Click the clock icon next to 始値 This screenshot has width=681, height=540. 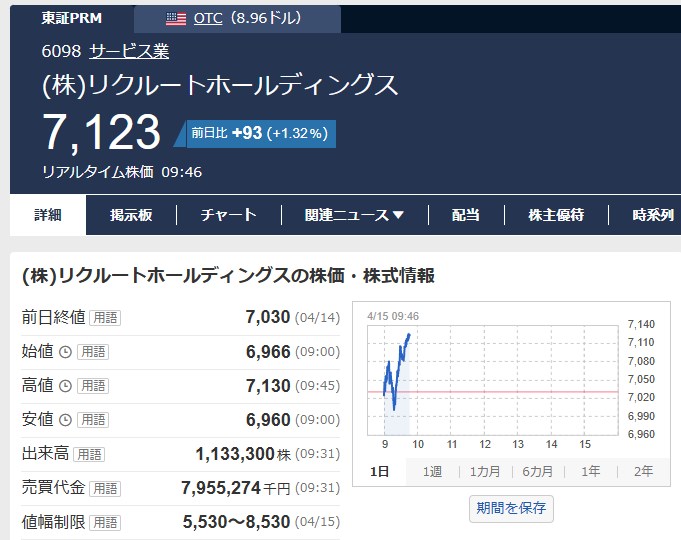click(65, 352)
